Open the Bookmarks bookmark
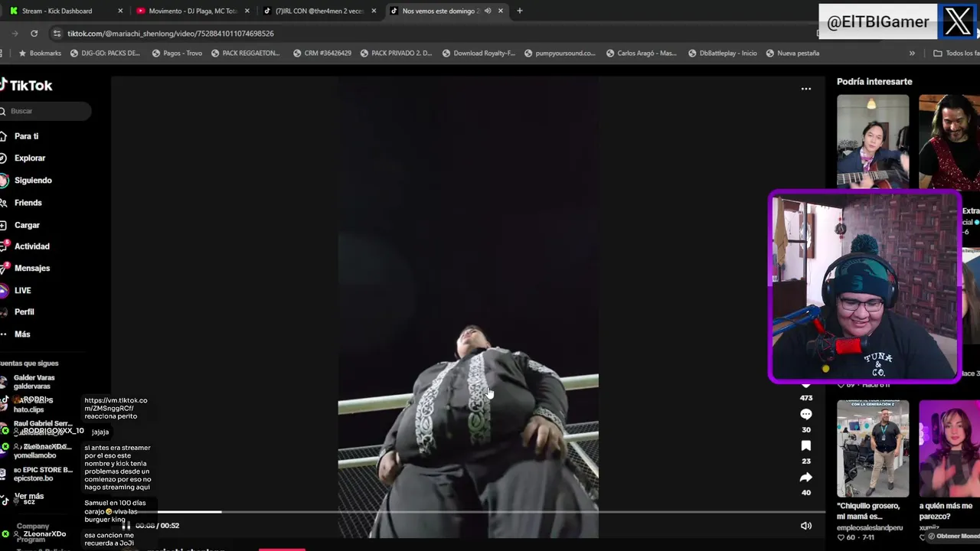 pos(40,54)
